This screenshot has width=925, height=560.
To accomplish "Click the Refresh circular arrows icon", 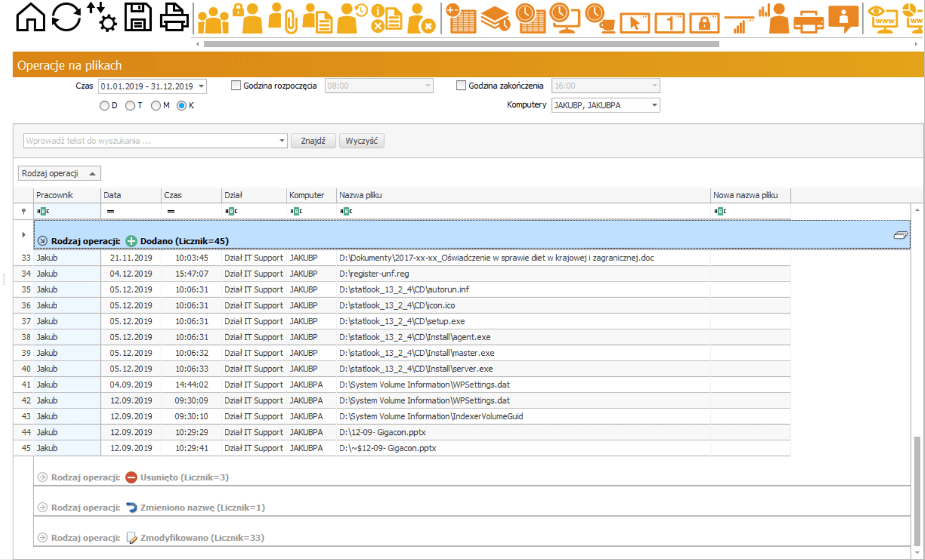I will click(66, 17).
